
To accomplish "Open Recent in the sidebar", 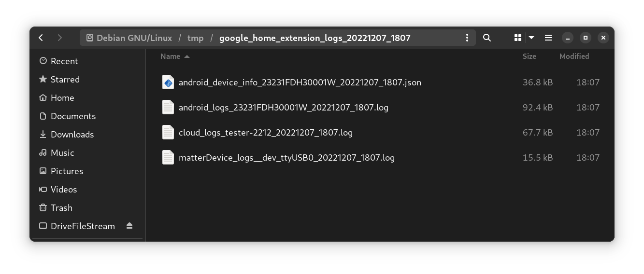I will click(x=64, y=61).
